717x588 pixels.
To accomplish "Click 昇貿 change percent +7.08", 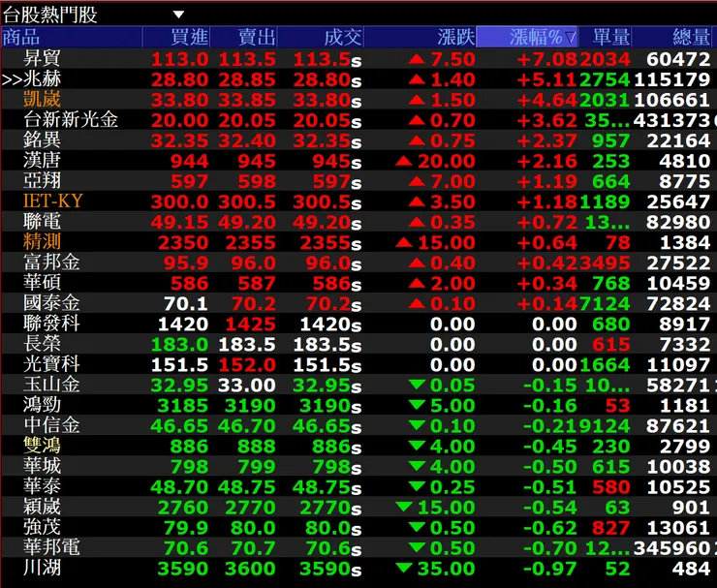I will (x=547, y=59).
